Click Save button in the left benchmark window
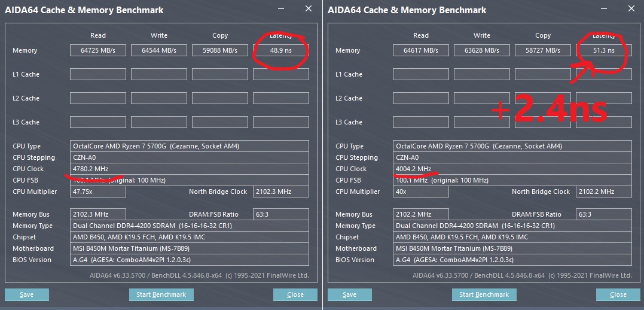Viewport: 644px width, 310px height. pos(27,294)
